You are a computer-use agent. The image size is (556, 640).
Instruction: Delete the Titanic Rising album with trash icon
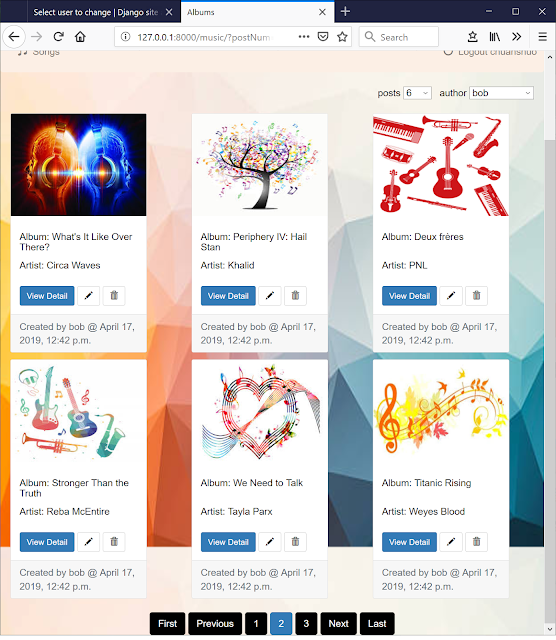(x=476, y=542)
